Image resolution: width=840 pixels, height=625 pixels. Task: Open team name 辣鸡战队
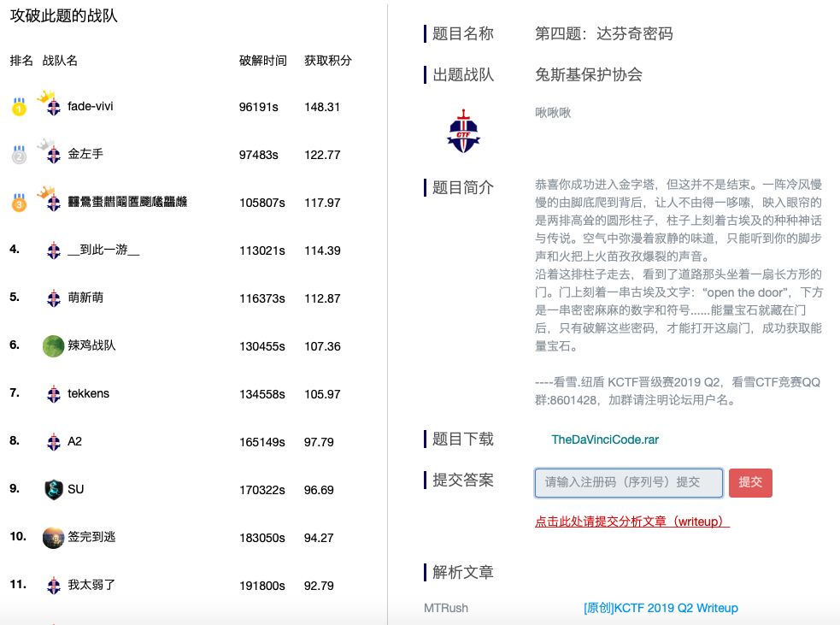coord(91,345)
